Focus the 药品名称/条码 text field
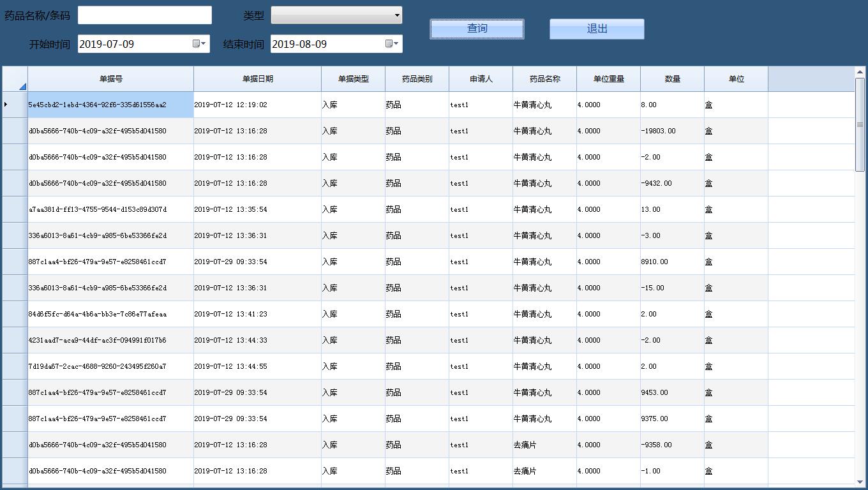The width and height of the screenshot is (868, 490). tap(144, 15)
